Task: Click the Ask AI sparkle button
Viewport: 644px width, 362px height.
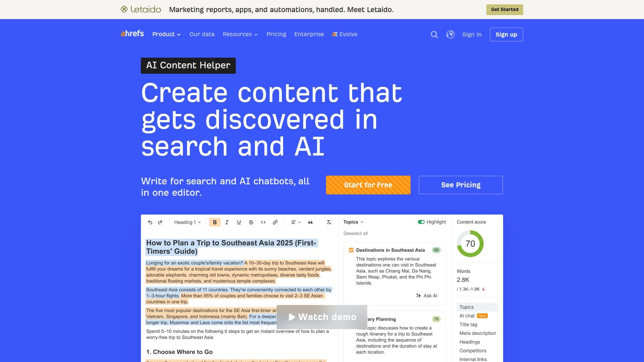Action: click(x=427, y=296)
